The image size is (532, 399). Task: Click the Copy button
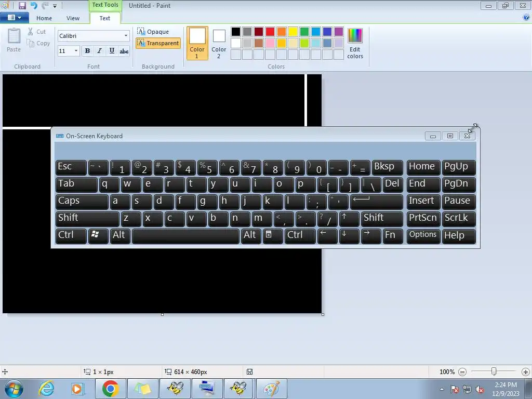(38, 43)
